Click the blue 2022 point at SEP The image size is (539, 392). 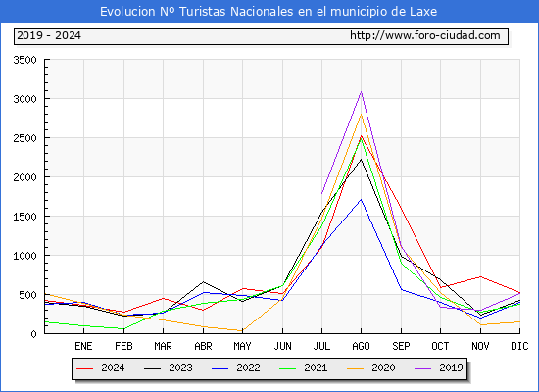pos(401,289)
